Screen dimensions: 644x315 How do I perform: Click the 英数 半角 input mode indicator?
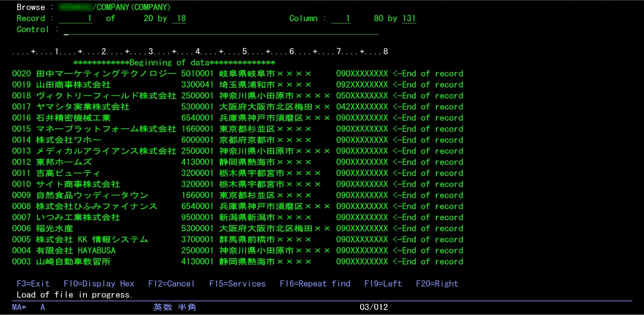[x=175, y=307]
